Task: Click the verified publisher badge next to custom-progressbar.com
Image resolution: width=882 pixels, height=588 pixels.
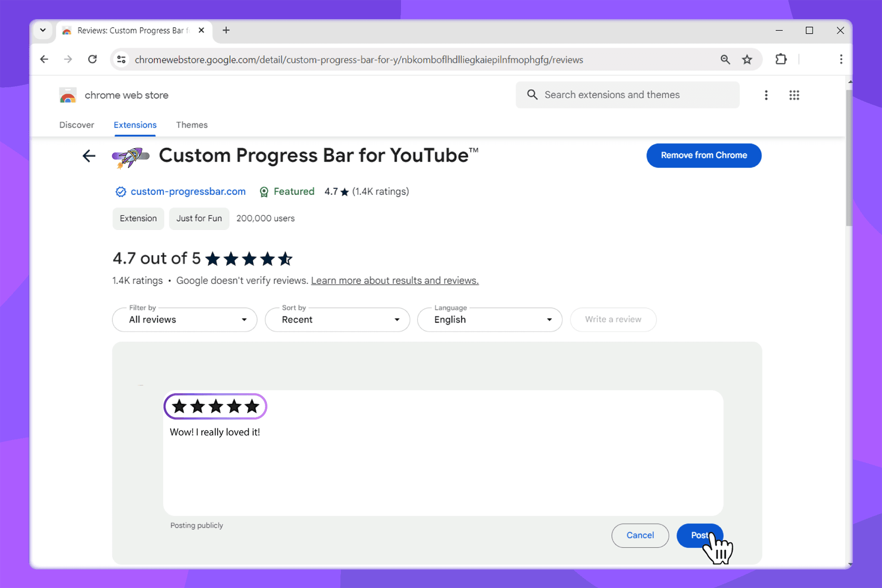Action: coord(120,192)
